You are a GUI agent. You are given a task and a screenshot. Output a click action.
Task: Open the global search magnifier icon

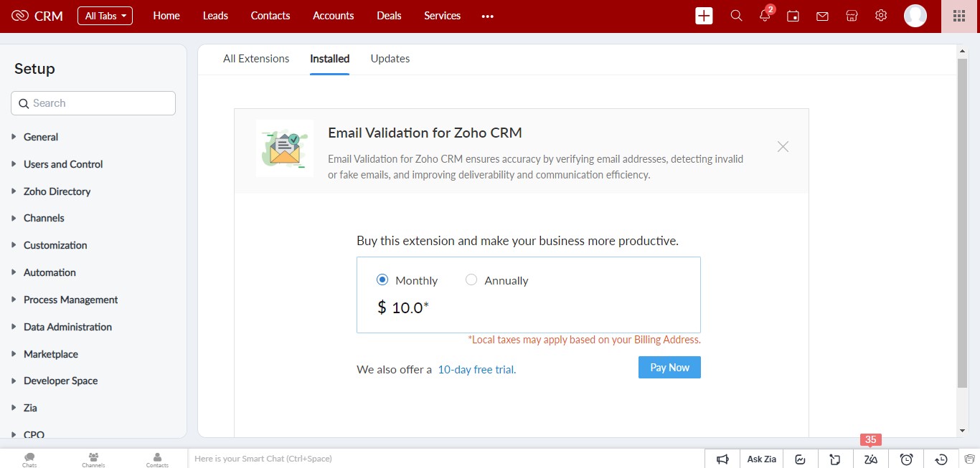[x=736, y=16]
